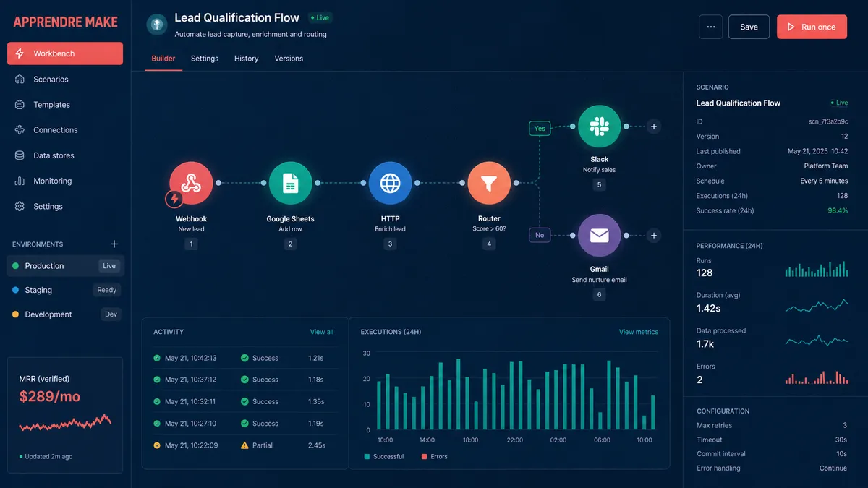
Task: Add a new environment with plus icon
Action: (114, 244)
